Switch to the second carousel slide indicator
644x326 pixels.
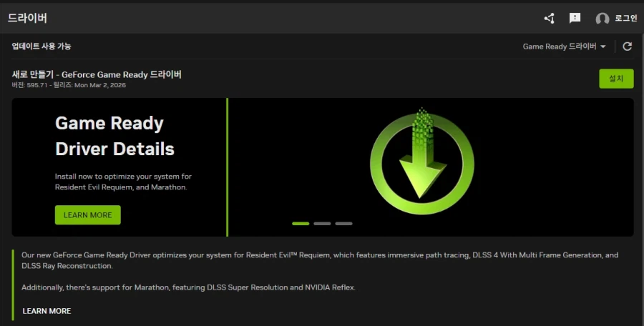point(322,224)
